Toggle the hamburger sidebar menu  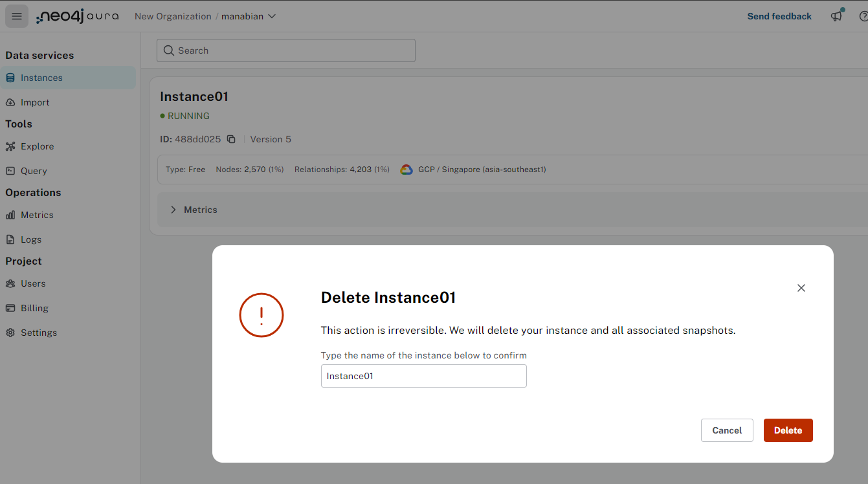pos(17,16)
